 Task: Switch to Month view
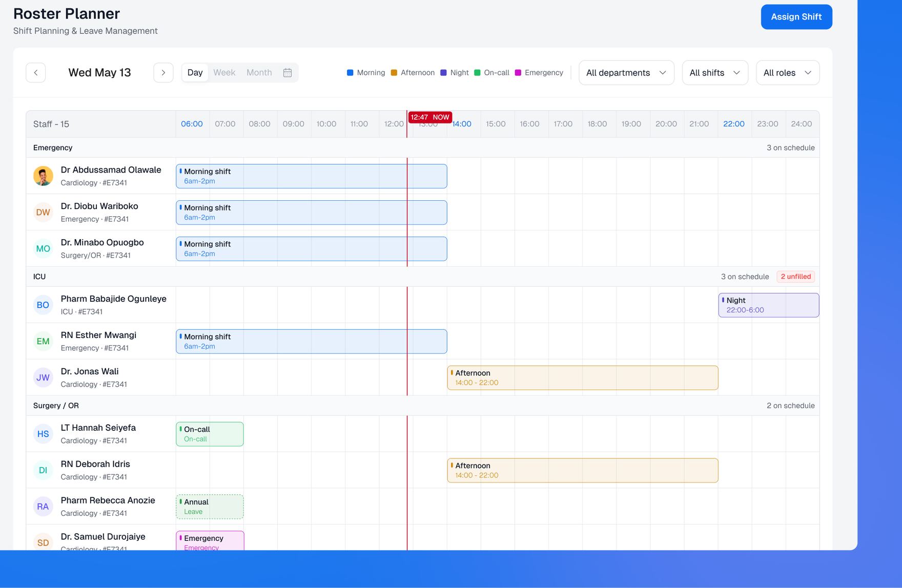click(x=259, y=73)
